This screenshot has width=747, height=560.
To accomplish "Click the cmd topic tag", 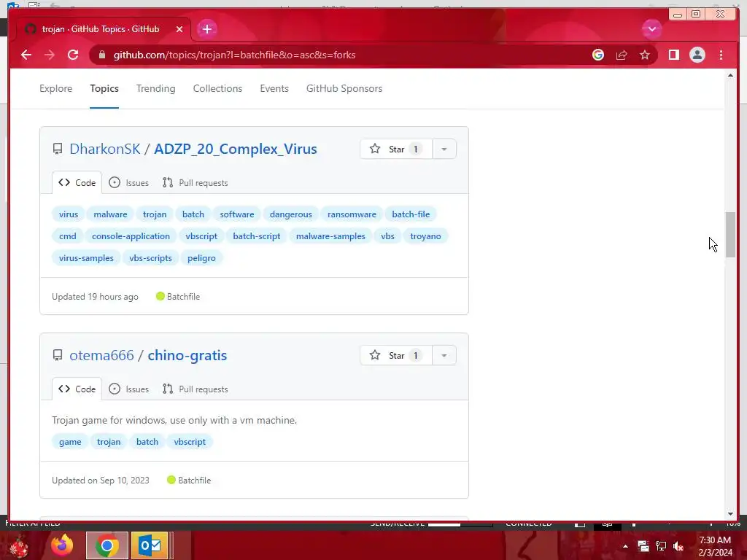I will point(68,236).
